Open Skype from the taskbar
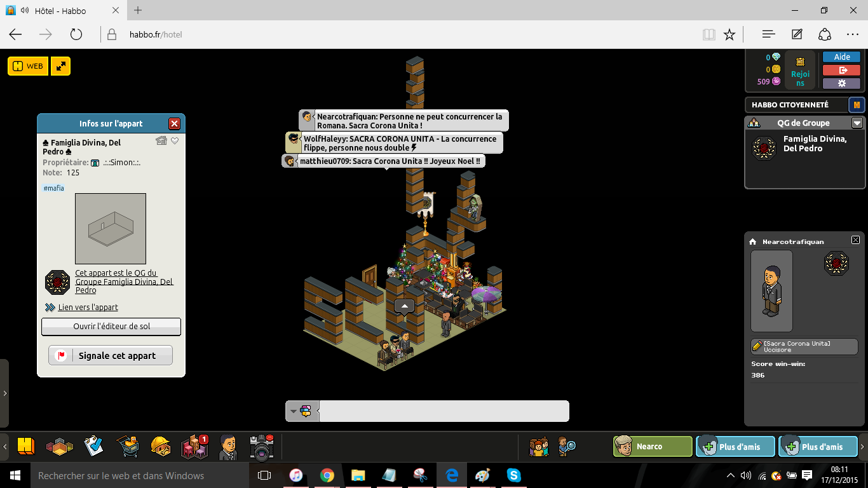 (x=513, y=475)
